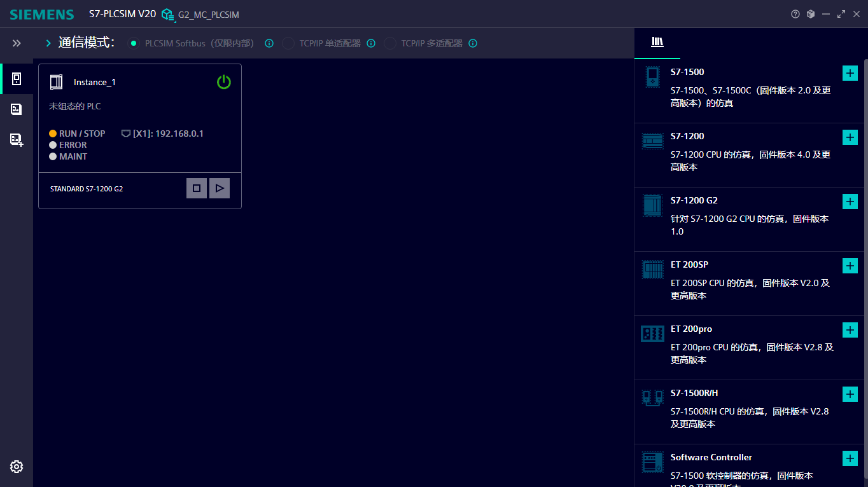
Task: Click the add-instance icon with plus in sidebar
Action: tap(16, 139)
